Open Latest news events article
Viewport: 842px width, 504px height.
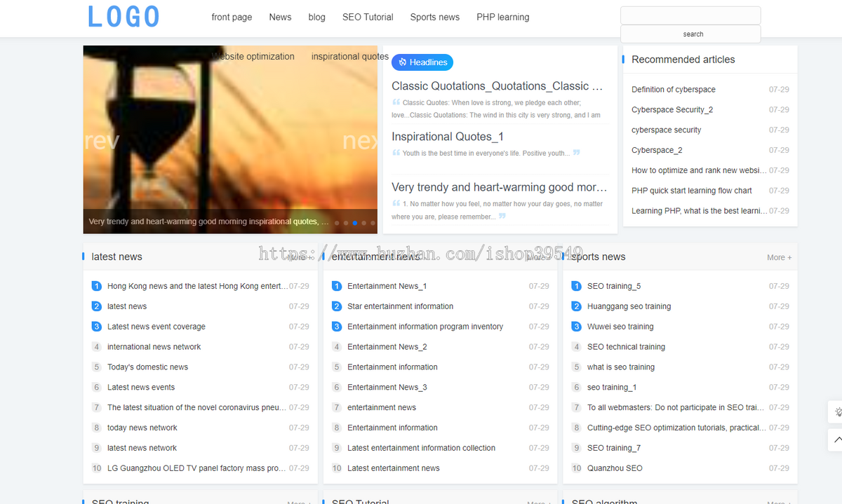(141, 388)
